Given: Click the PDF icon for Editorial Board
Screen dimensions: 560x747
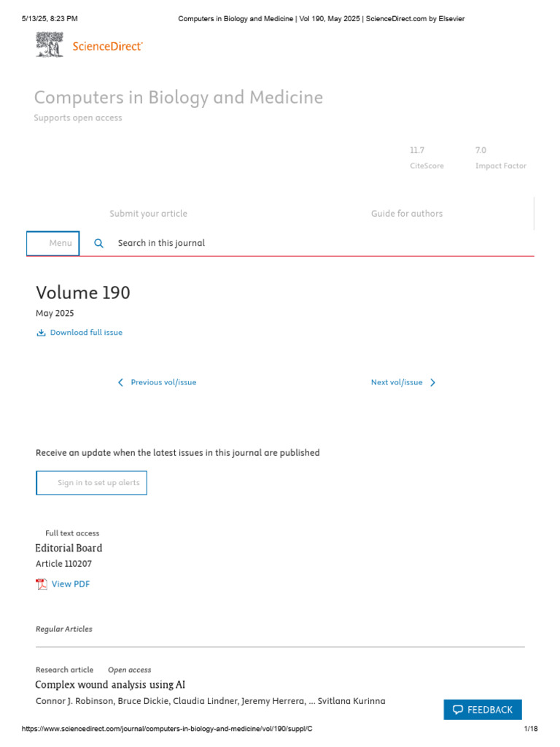Looking at the screenshot, I should click(42, 584).
